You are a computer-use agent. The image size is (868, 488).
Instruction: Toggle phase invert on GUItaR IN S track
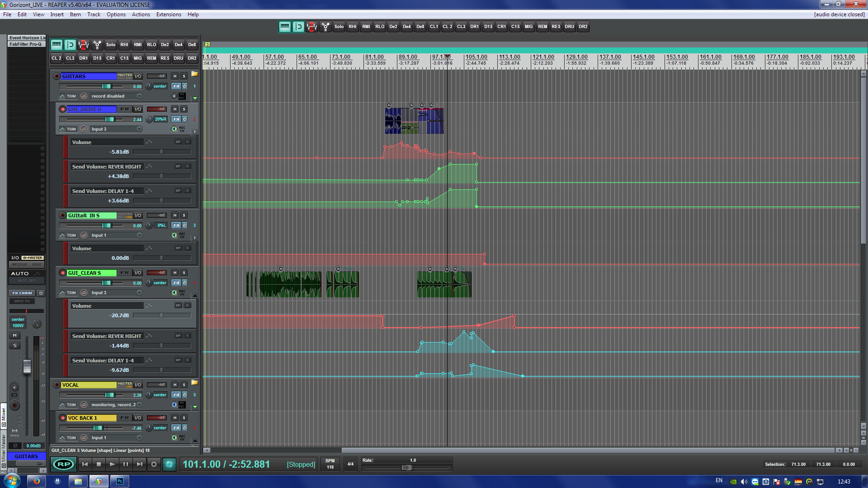click(84, 235)
